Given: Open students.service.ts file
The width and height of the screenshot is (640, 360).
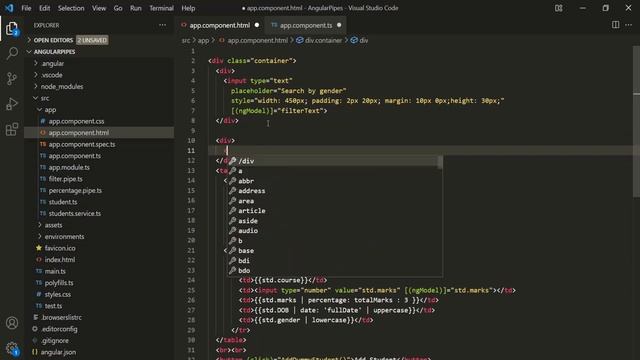Looking at the screenshot, I should click(75, 213).
